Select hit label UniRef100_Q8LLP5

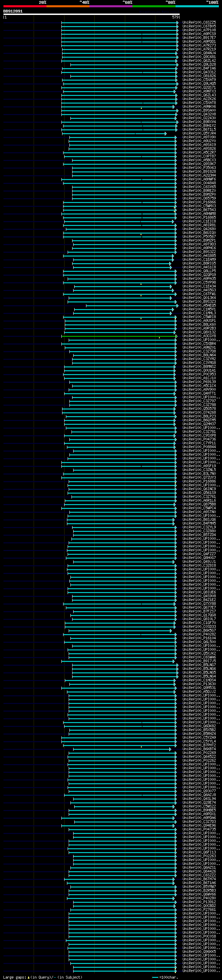(199, 271)
